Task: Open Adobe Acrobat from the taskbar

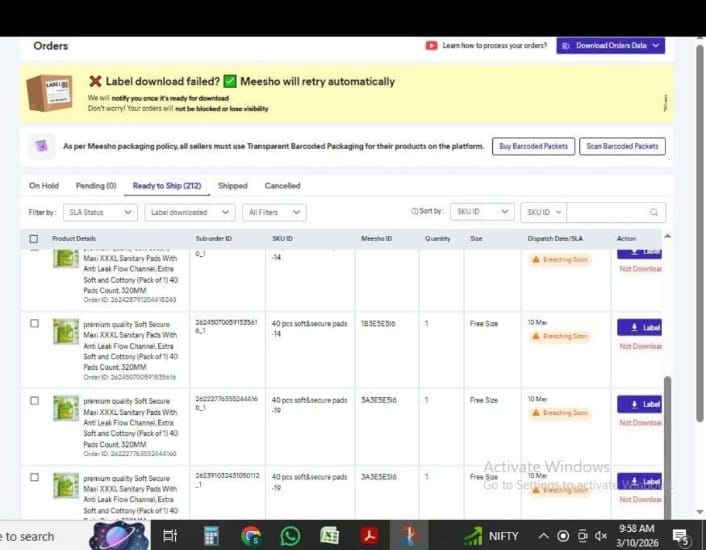Action: click(x=369, y=536)
